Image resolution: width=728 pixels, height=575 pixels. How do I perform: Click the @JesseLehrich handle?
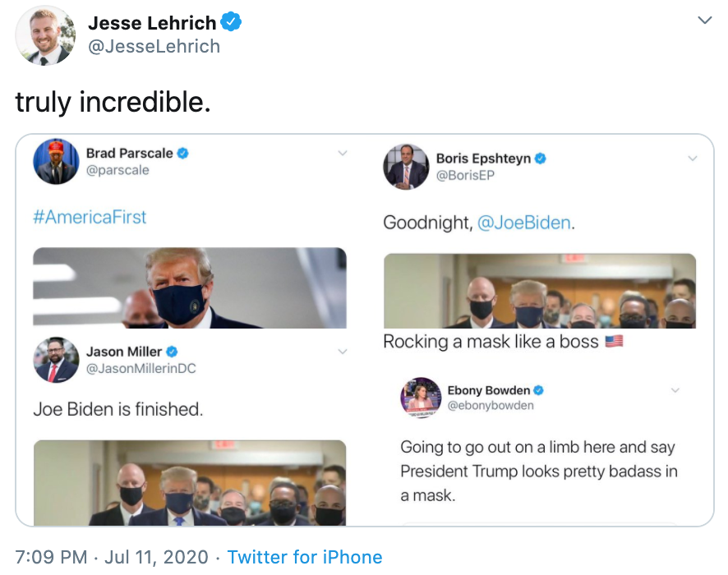click(x=154, y=47)
